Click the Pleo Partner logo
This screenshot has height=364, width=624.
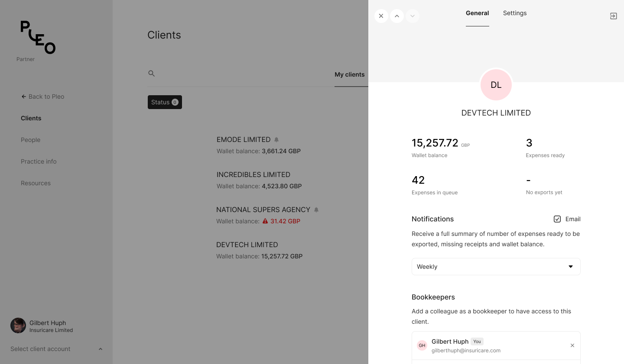pos(37,37)
